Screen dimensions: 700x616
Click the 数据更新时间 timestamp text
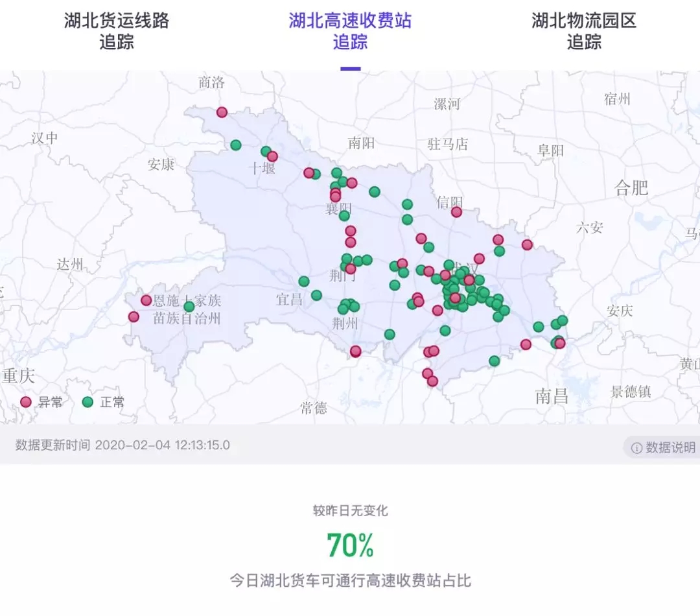[x=122, y=445]
